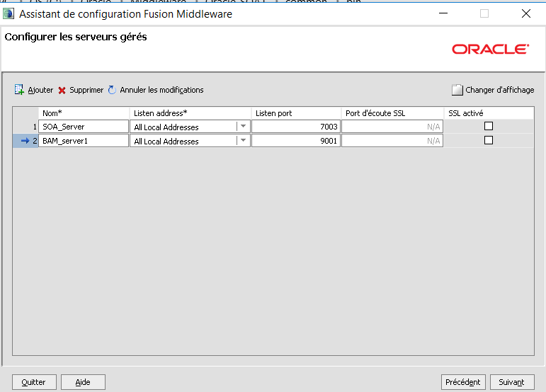The height and width of the screenshot is (392, 546).
Task: Enable SSL for SOA_Server
Action: pyautogui.click(x=488, y=126)
